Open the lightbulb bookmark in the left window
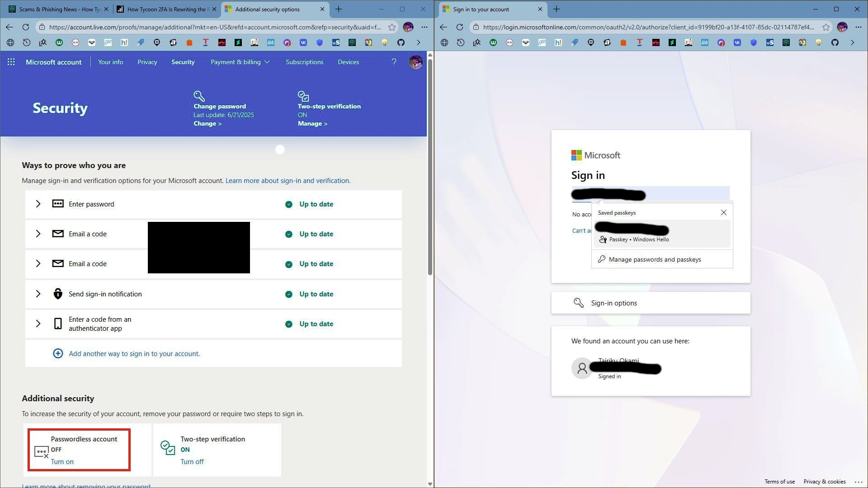Image resolution: width=868 pixels, height=488 pixels. 385,42
